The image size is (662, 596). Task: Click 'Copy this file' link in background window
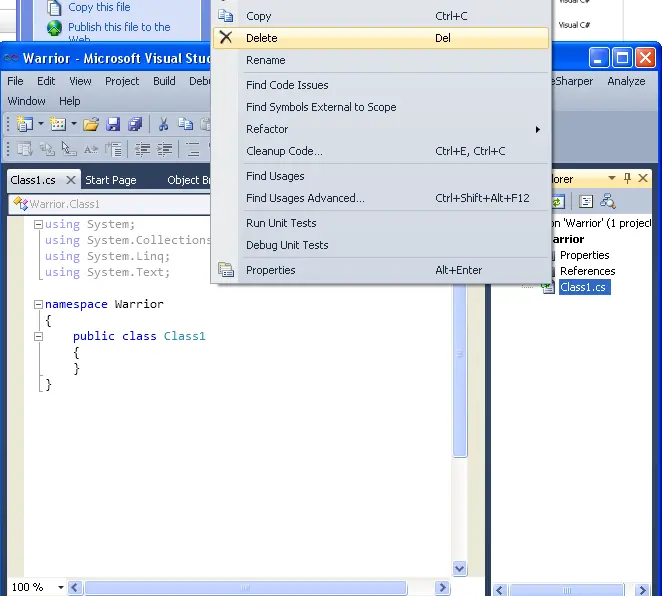(x=99, y=7)
